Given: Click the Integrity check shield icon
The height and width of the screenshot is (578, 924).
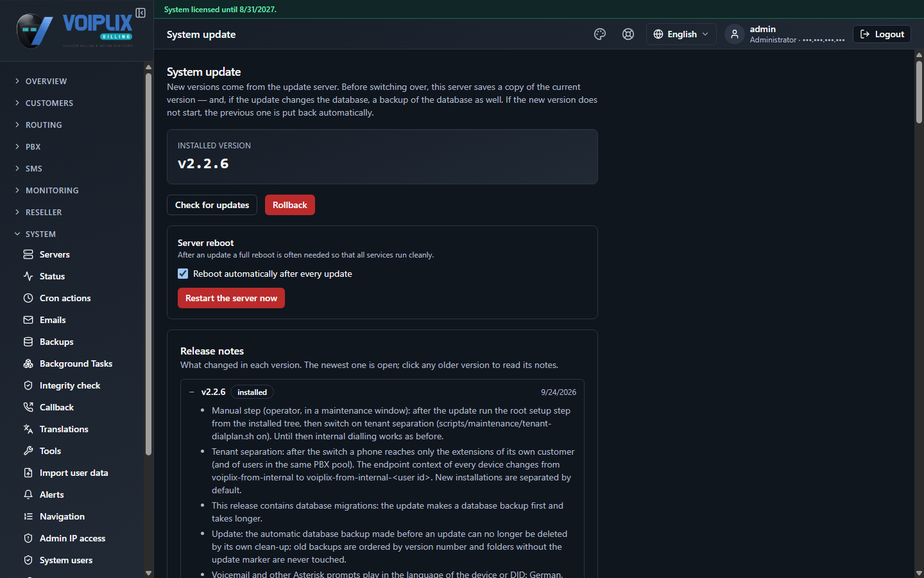Looking at the screenshot, I should coord(28,385).
